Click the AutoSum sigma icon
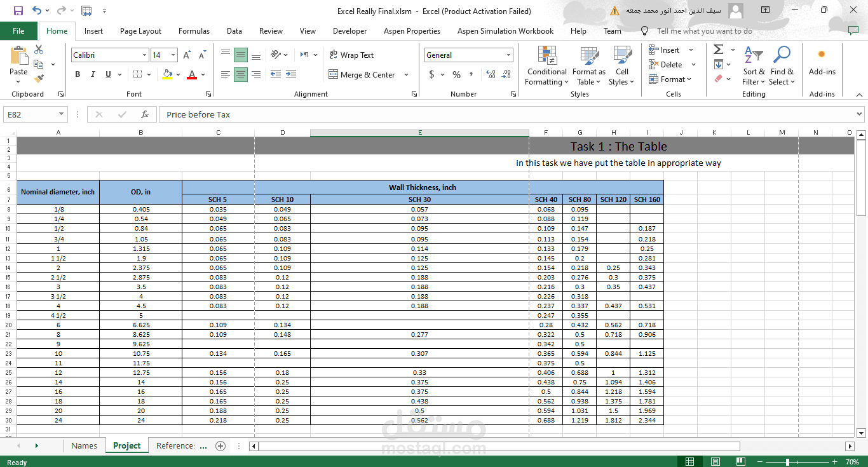Screen dimensions: 868x467 (x=718, y=50)
